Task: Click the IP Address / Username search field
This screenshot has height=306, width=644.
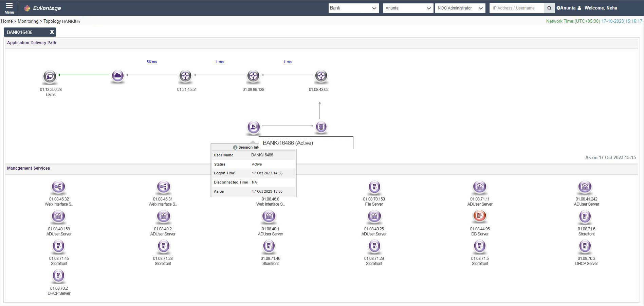Action: [516, 8]
